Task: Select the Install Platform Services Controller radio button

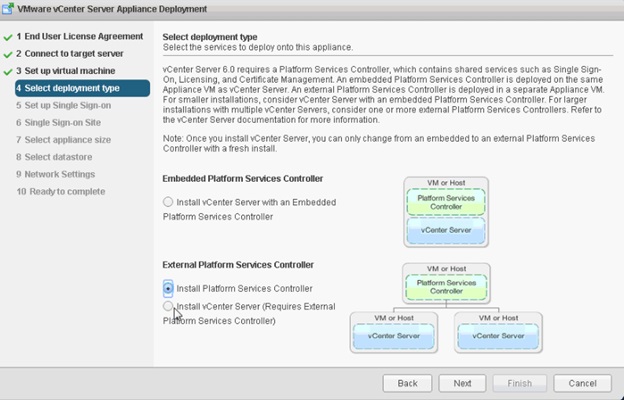Action: [168, 288]
